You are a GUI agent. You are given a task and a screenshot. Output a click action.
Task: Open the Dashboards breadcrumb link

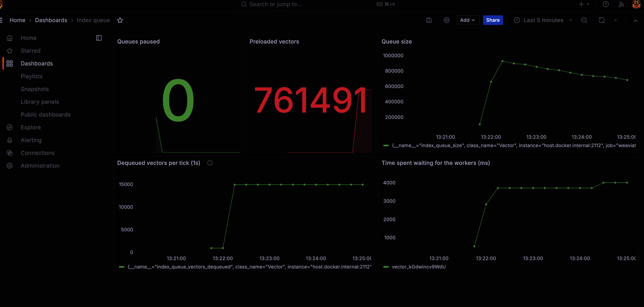51,20
